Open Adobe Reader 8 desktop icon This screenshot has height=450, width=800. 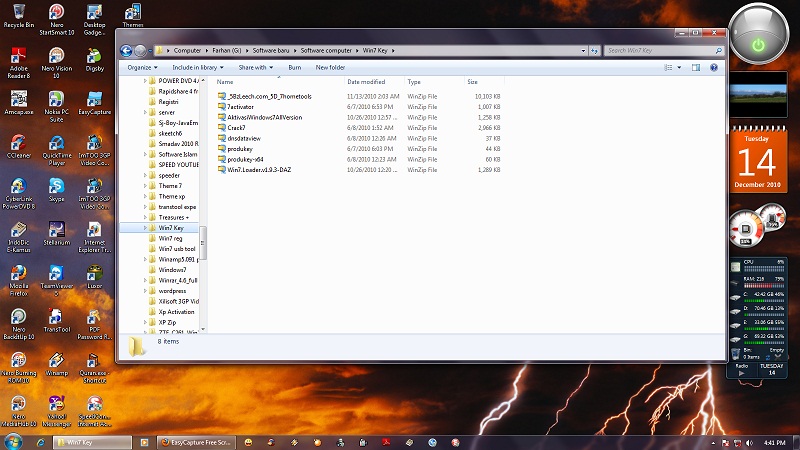[19, 63]
